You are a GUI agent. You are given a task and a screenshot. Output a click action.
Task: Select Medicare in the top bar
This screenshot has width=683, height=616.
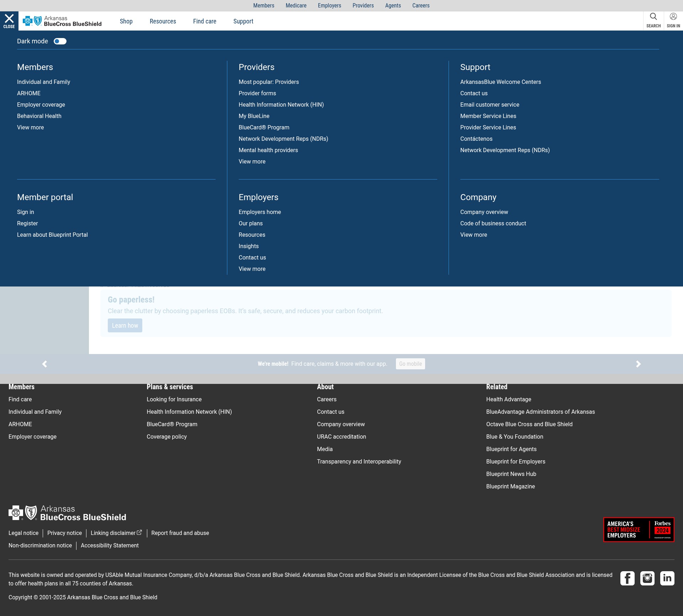coord(296,6)
